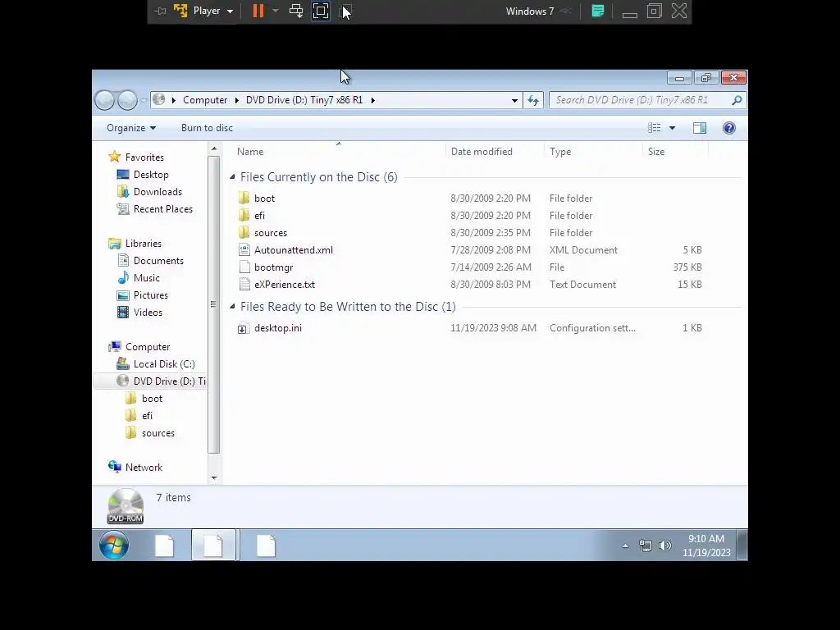Open Pictures library

[151, 295]
